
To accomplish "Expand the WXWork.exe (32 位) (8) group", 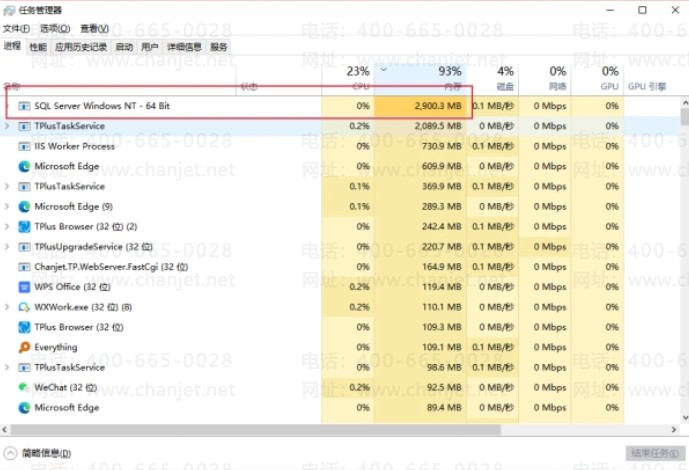I will click(7, 307).
